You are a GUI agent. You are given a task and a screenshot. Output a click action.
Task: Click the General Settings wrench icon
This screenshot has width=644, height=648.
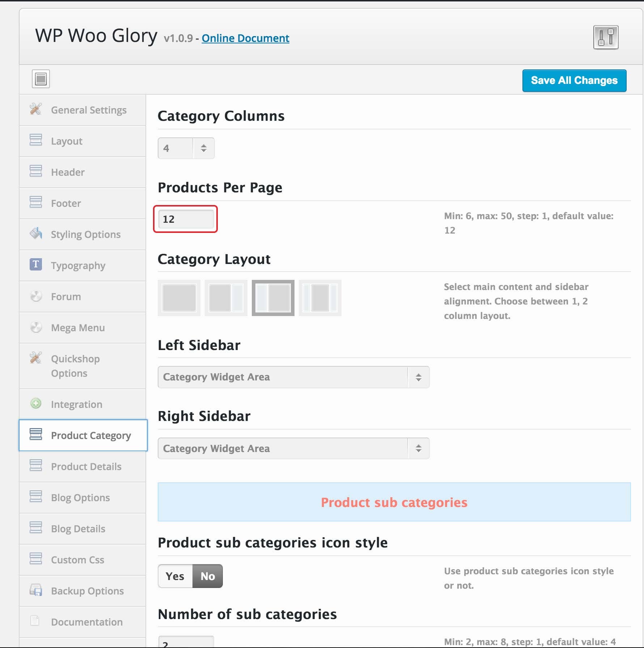(x=36, y=109)
